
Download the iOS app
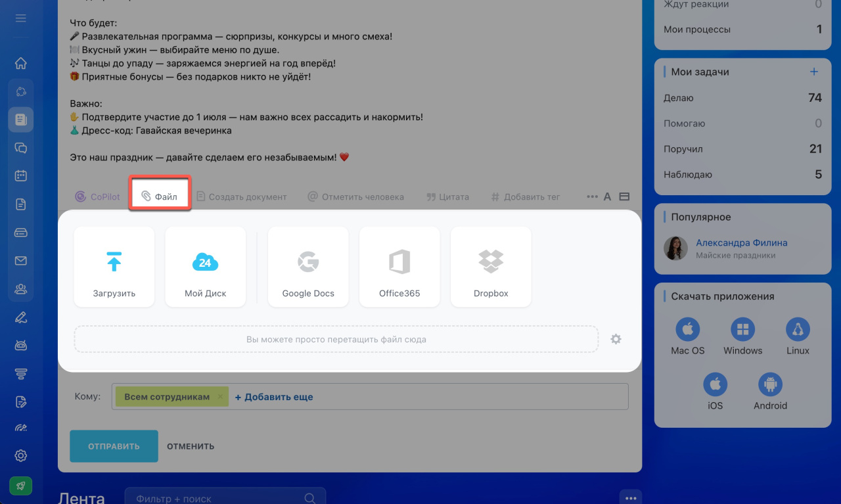point(716,392)
